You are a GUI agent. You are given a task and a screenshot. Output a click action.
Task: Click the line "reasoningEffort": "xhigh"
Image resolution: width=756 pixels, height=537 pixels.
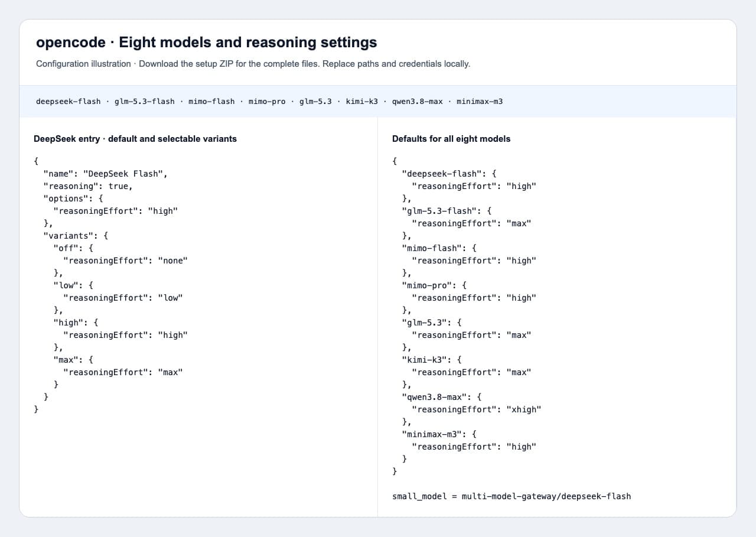[477, 409]
